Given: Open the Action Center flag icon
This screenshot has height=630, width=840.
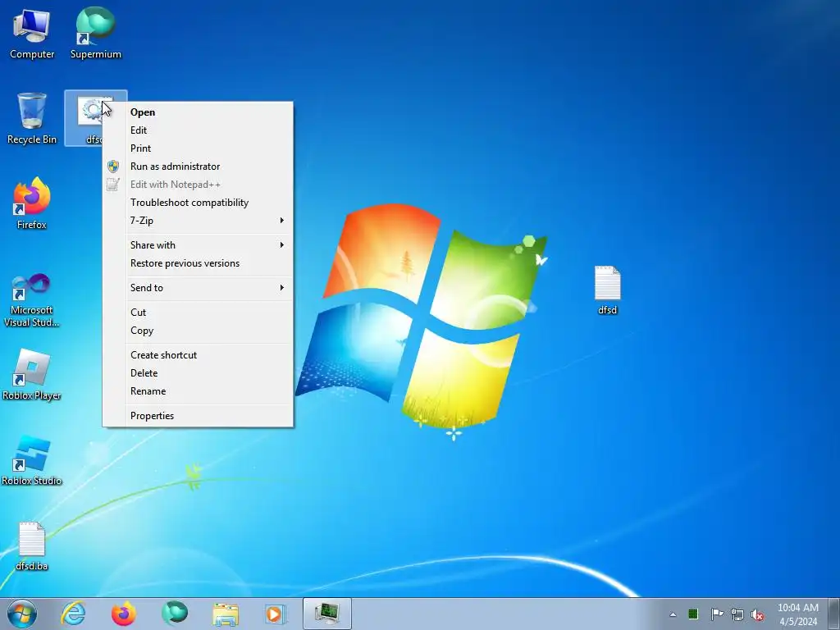Looking at the screenshot, I should pos(717,614).
